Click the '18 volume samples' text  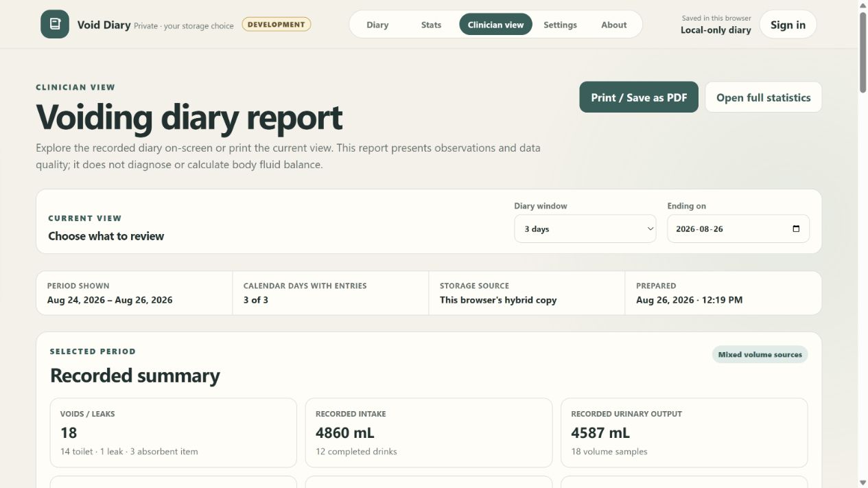point(609,452)
